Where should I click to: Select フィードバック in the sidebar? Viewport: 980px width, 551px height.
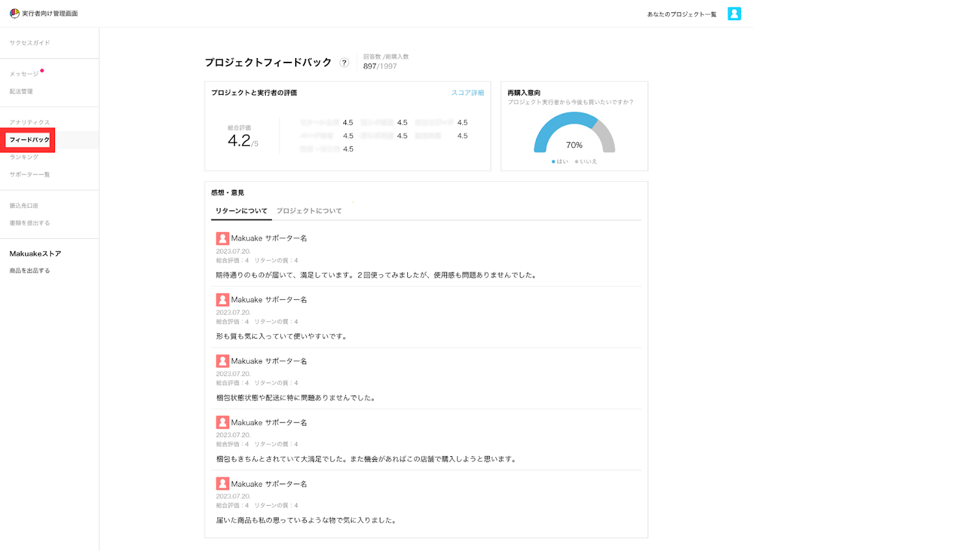[x=29, y=140]
